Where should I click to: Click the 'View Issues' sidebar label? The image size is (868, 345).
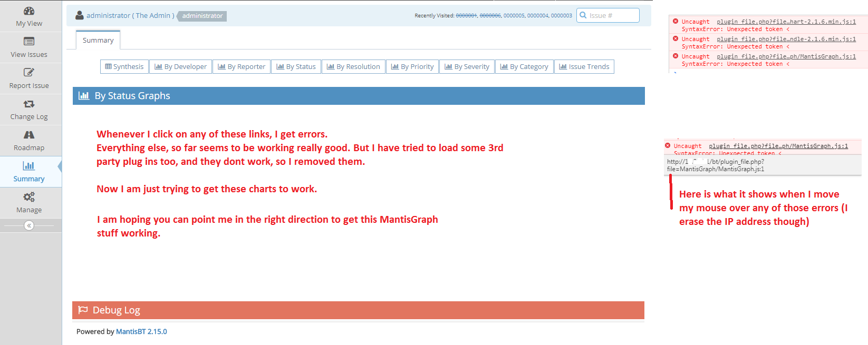pos(29,54)
